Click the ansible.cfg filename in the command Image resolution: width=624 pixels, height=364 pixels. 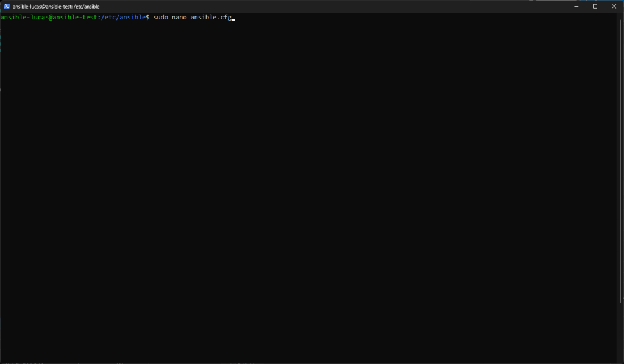pos(210,18)
